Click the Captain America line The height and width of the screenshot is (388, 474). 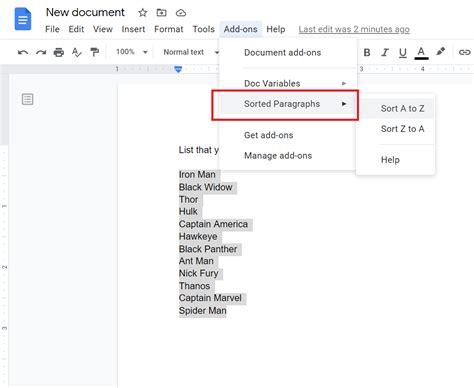(x=213, y=224)
